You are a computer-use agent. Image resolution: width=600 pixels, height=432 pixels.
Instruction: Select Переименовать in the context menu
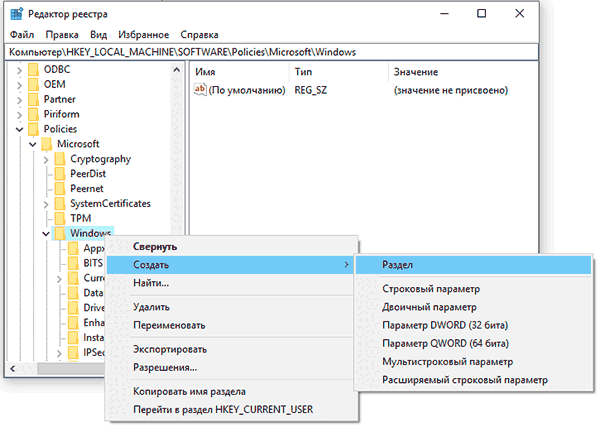(232, 326)
